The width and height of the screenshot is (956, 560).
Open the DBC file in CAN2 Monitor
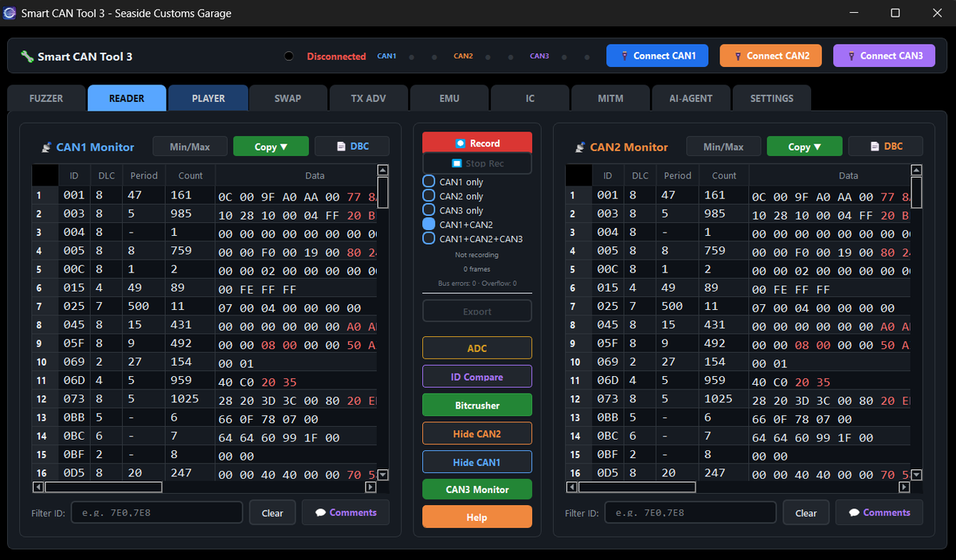click(885, 146)
